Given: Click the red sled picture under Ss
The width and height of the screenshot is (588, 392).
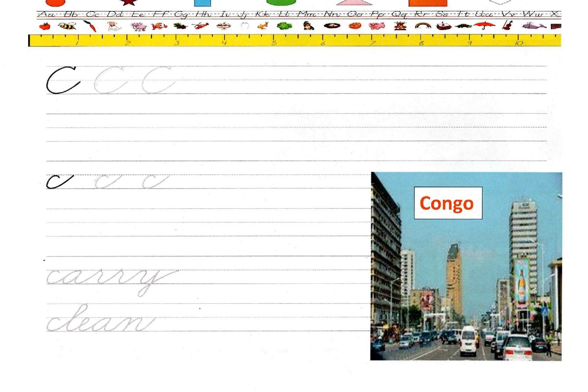Looking at the screenshot, I should pyautogui.click(x=443, y=26).
